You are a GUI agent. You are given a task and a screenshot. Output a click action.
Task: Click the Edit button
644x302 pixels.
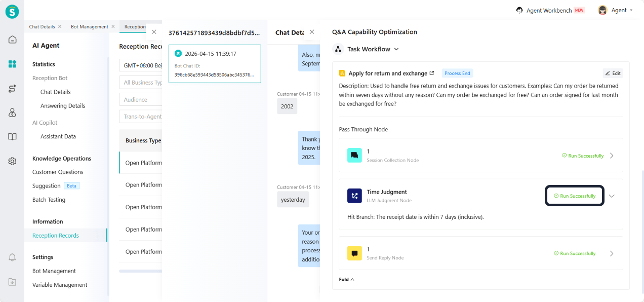pos(613,73)
